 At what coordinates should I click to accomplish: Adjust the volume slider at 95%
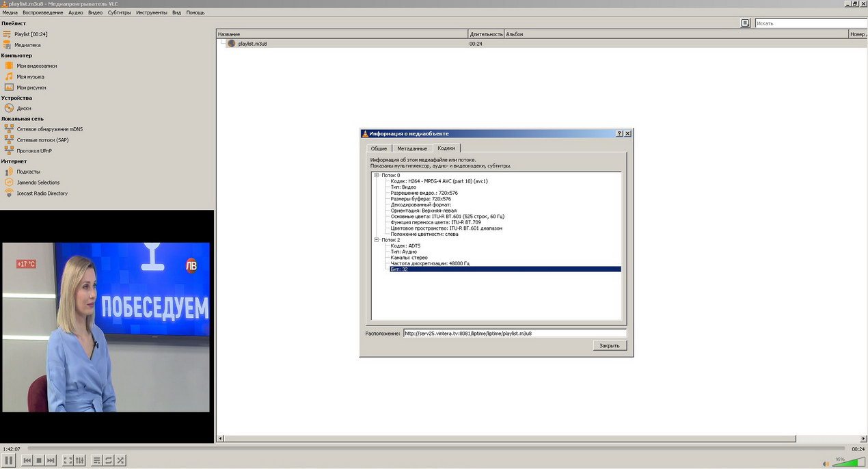click(849, 462)
